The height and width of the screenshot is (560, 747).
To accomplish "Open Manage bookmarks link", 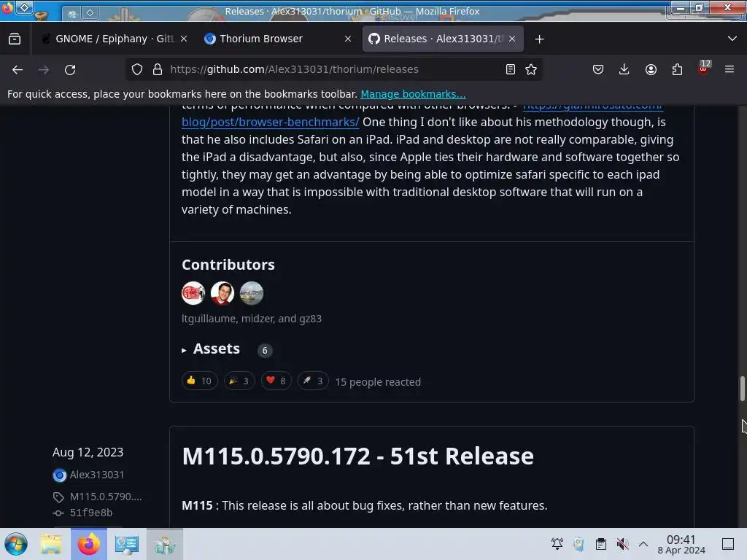I will coord(413,94).
